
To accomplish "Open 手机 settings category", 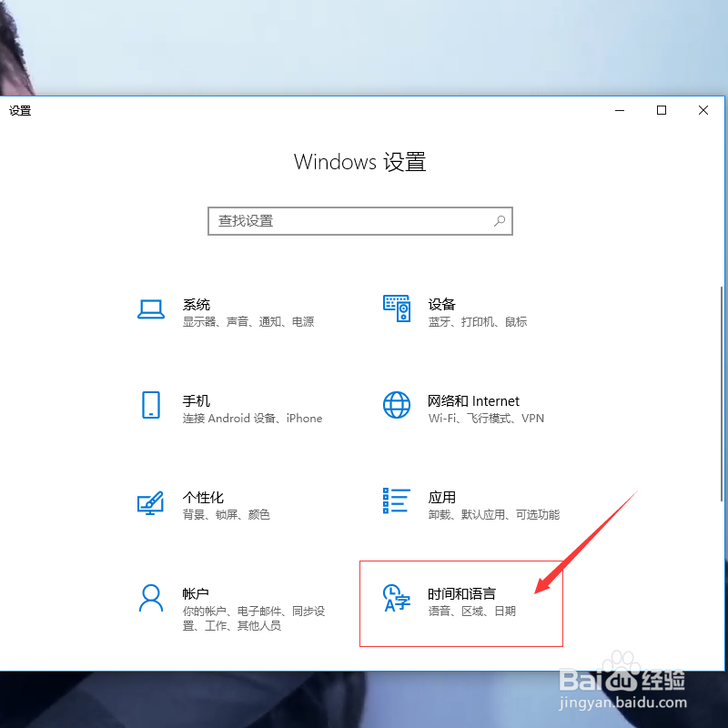I will (x=197, y=400).
